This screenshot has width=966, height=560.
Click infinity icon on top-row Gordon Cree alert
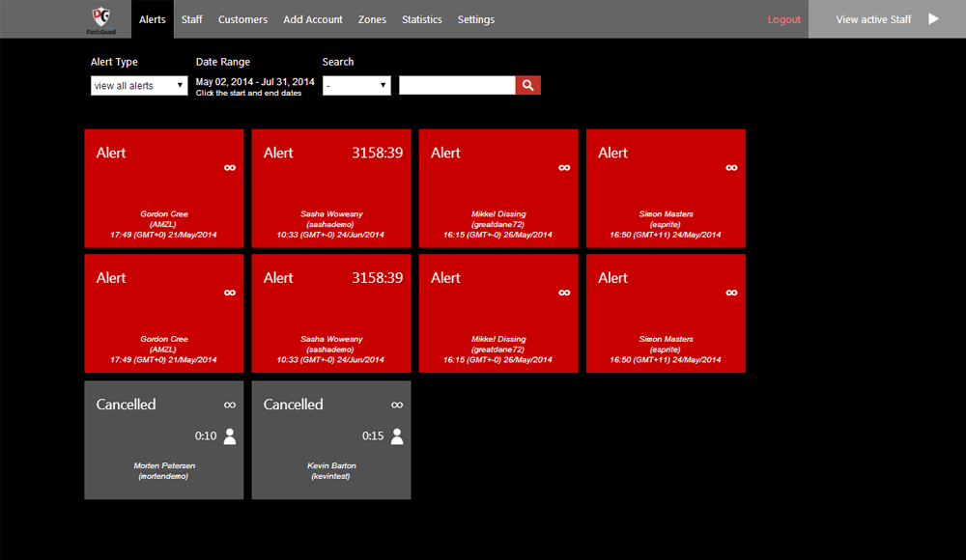pos(230,167)
